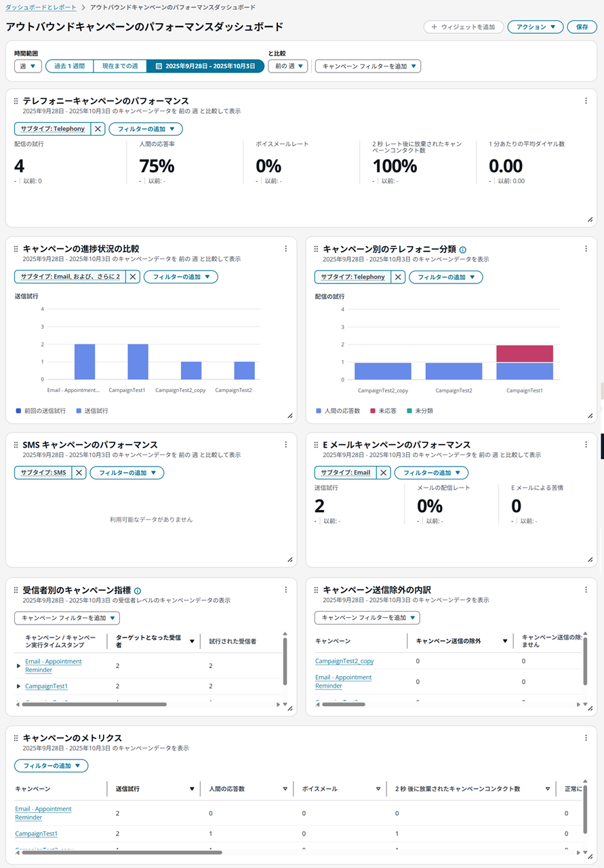The image size is (604, 868).
Task: Click the 保存 button
Action: [x=582, y=27]
